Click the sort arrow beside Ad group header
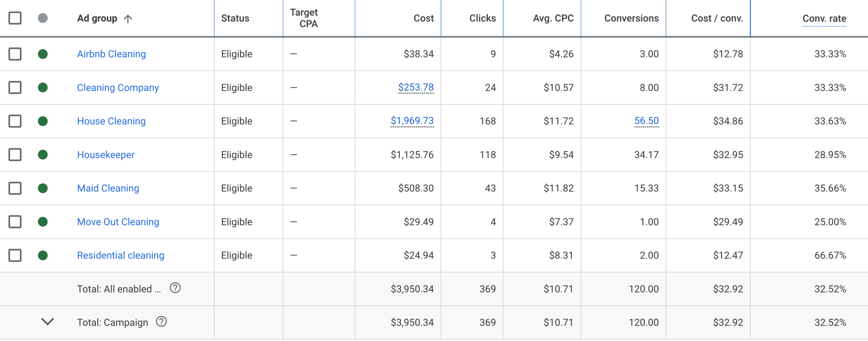868x341 pixels. (128, 19)
